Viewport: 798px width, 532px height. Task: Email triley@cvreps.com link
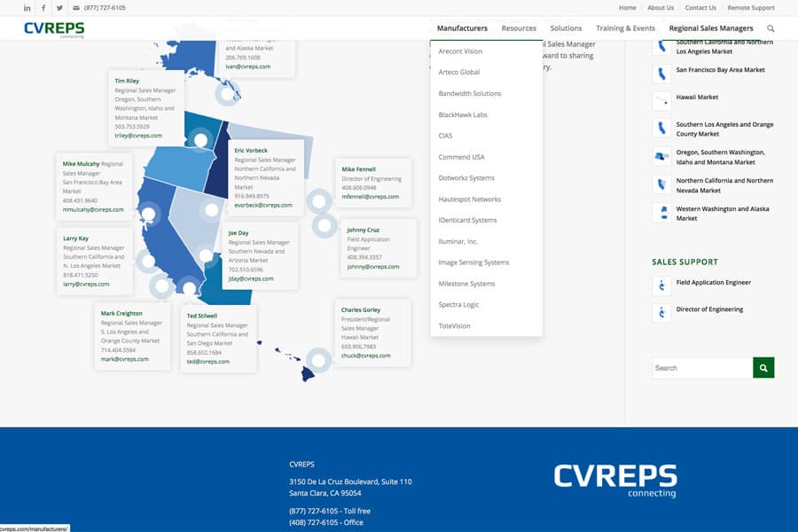(x=138, y=136)
